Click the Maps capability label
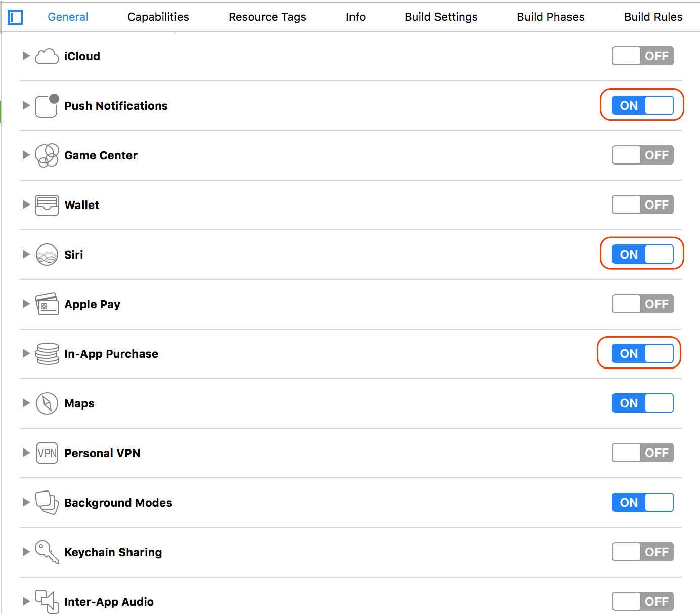 click(79, 403)
